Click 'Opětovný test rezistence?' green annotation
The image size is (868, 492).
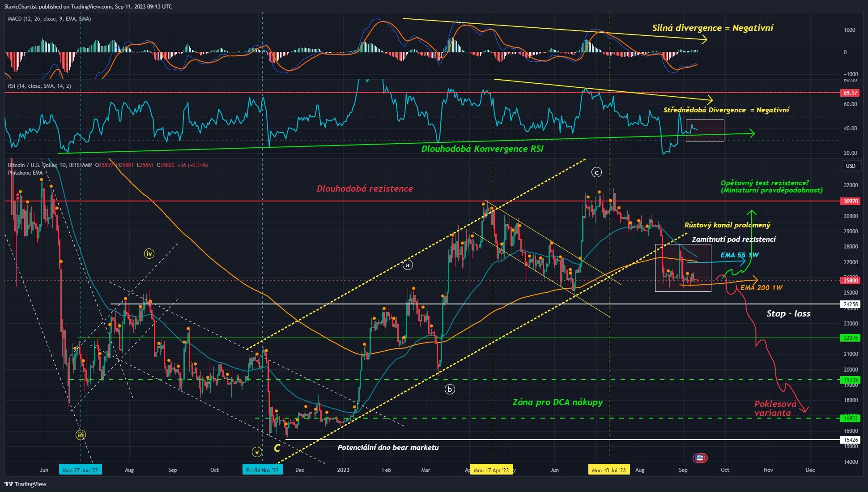[765, 183]
